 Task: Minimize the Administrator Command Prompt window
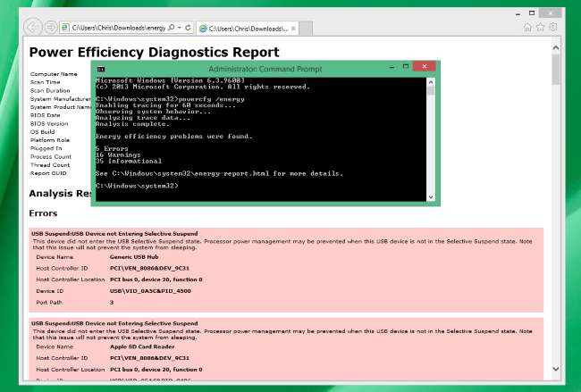point(392,67)
